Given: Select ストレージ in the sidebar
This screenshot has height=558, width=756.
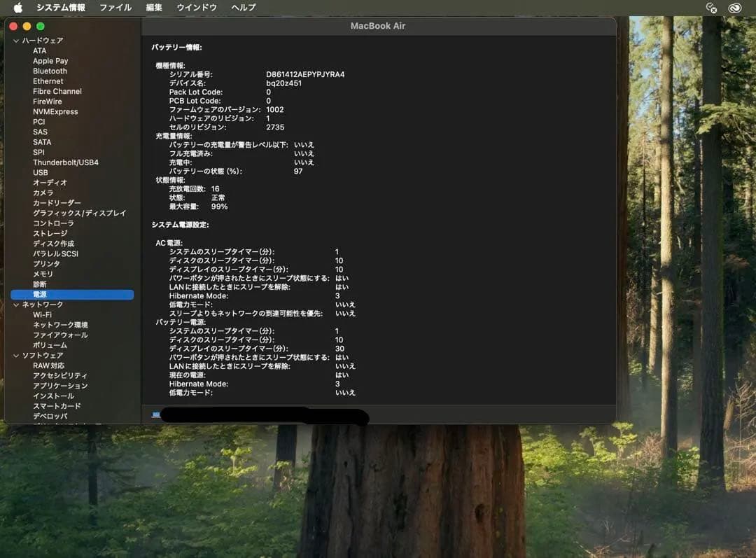Looking at the screenshot, I should [x=50, y=234].
